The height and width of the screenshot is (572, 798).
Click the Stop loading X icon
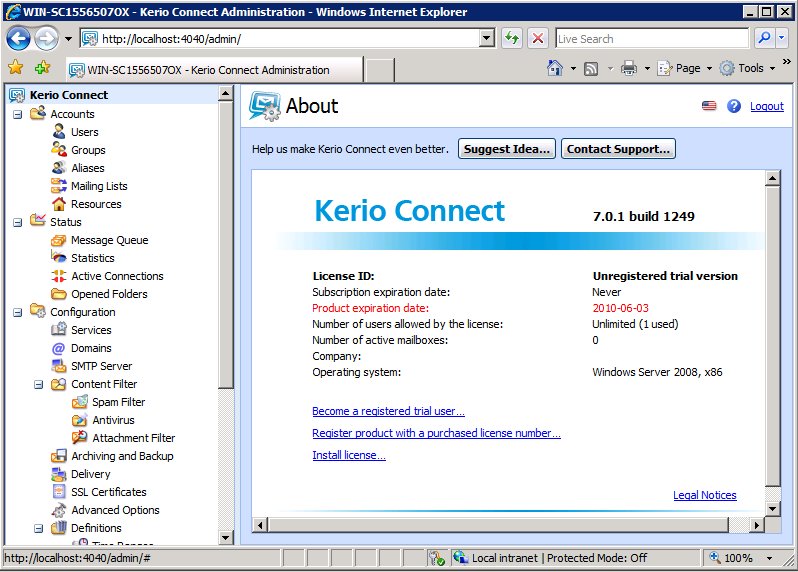click(x=537, y=38)
